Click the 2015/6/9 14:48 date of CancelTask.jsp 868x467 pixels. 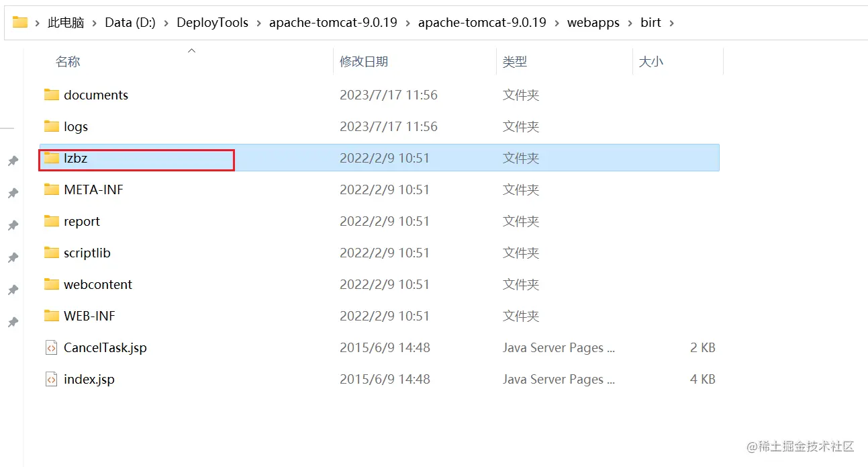tap(385, 347)
